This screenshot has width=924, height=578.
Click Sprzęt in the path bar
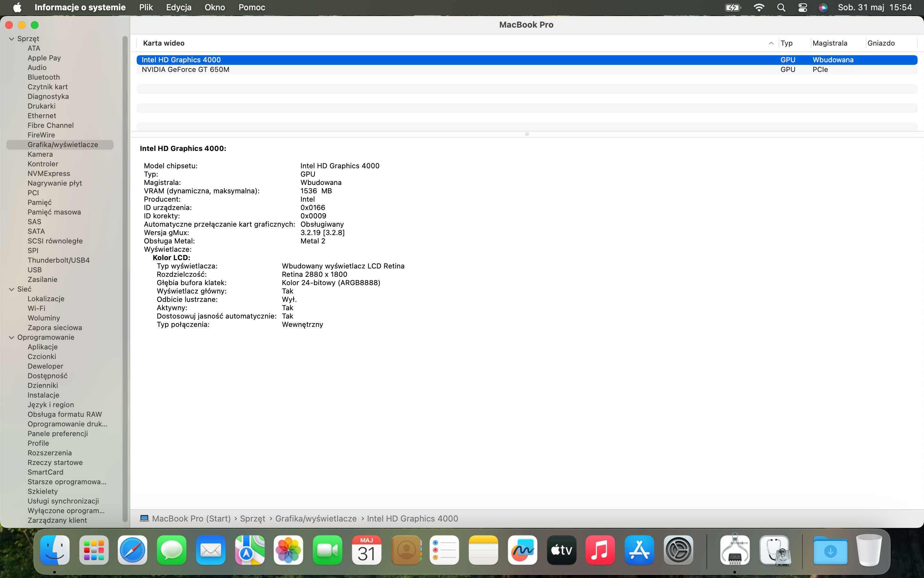(x=252, y=518)
